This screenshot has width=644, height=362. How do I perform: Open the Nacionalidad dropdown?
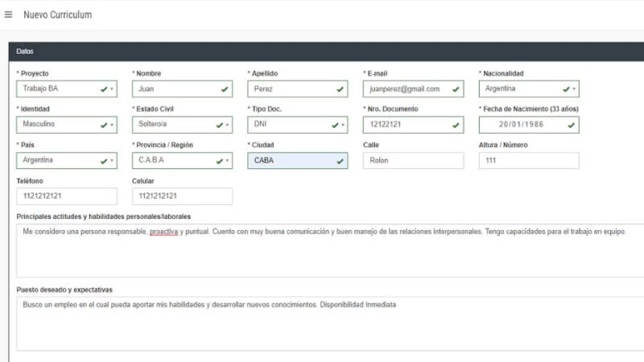pos(528,89)
